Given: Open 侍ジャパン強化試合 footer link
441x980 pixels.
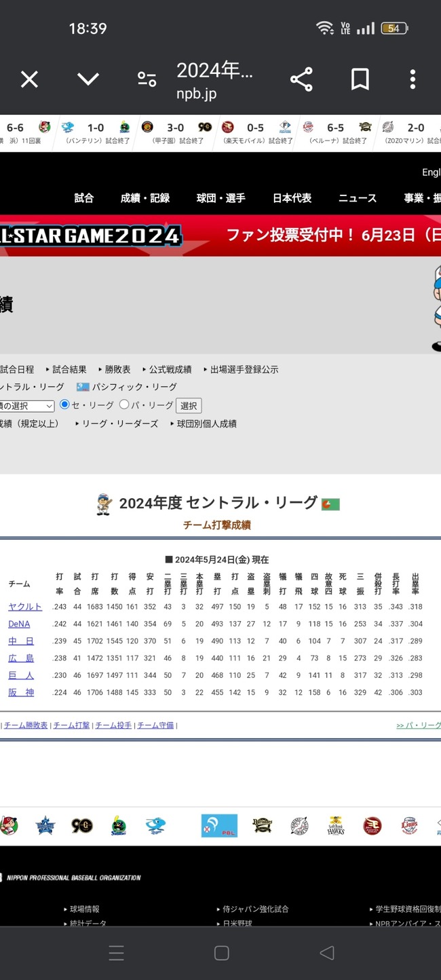Looking at the screenshot, I should coord(255,909).
